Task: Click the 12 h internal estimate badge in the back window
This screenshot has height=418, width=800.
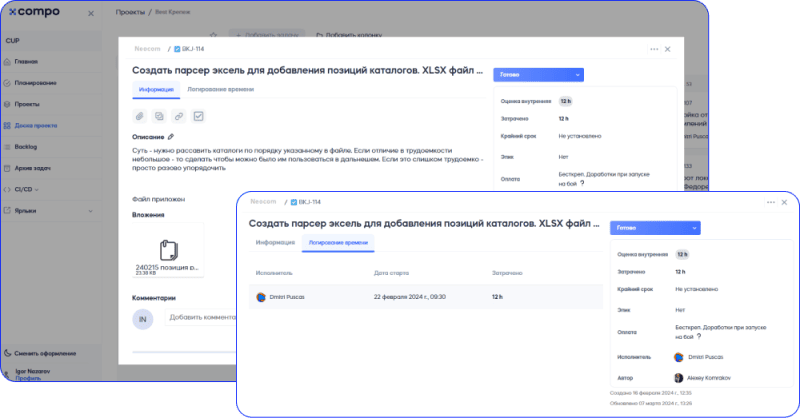Action: 565,101
